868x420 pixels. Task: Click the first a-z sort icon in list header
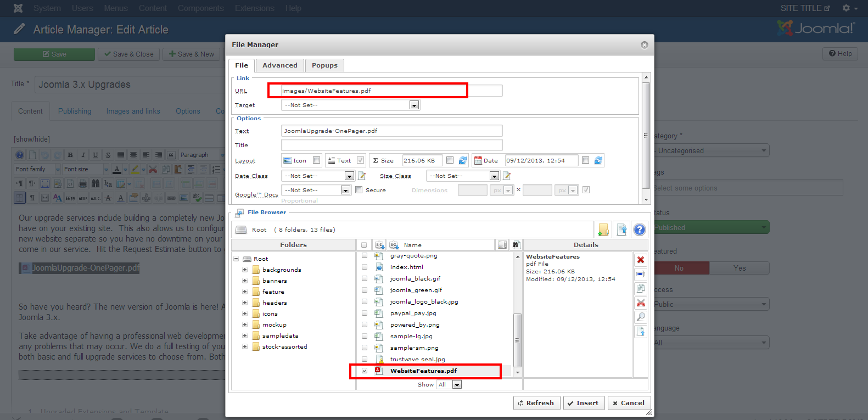click(379, 245)
